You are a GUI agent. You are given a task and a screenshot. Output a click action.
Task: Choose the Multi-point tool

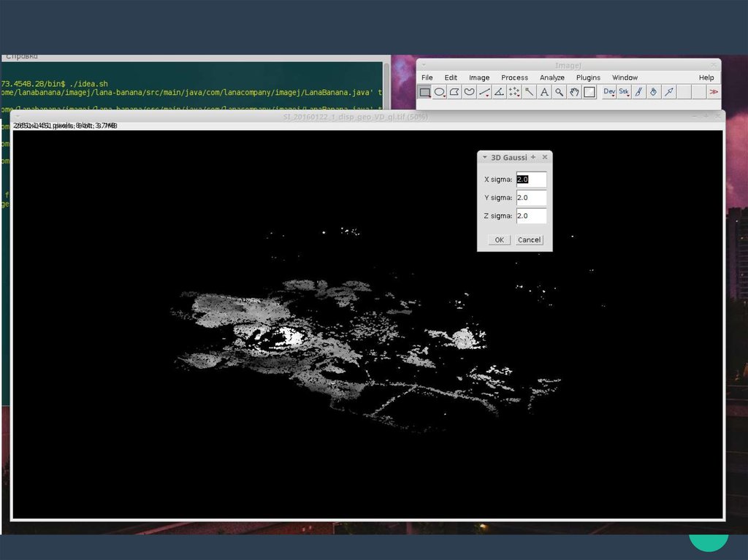click(x=514, y=92)
